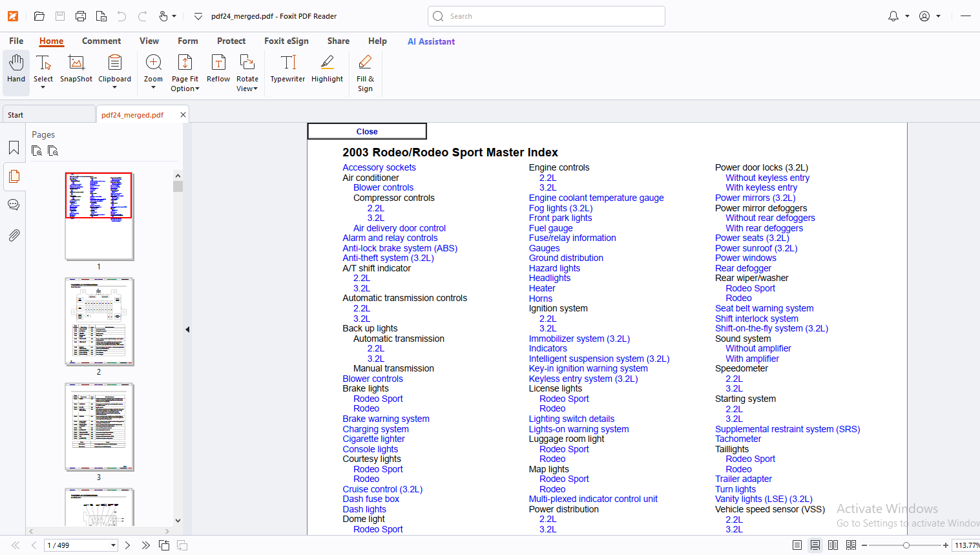Image resolution: width=980 pixels, height=555 pixels.
Task: Switch to continuous page view mode
Action: 815,545
